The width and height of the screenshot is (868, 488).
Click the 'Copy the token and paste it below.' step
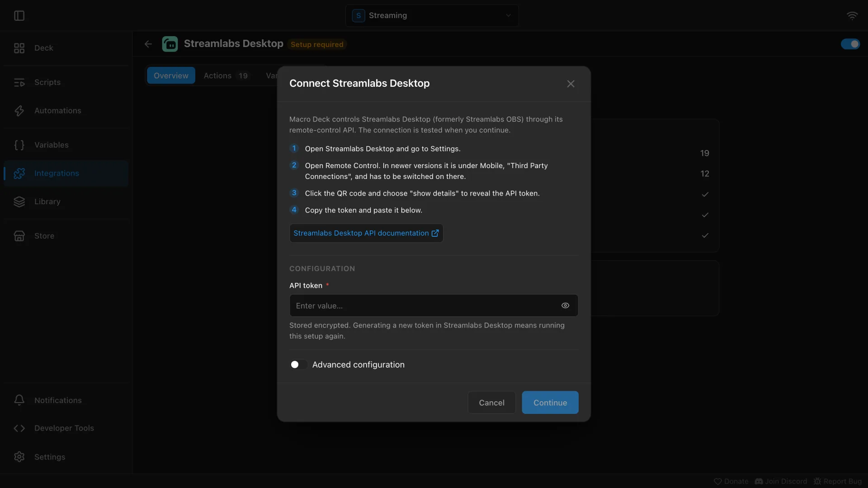pyautogui.click(x=363, y=210)
